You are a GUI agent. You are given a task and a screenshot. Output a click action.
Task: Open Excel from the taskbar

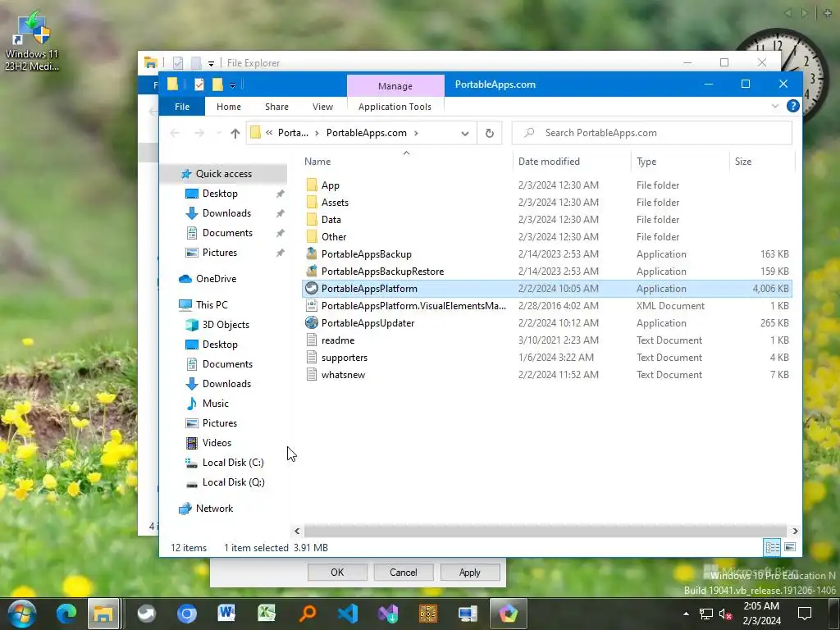267,614
